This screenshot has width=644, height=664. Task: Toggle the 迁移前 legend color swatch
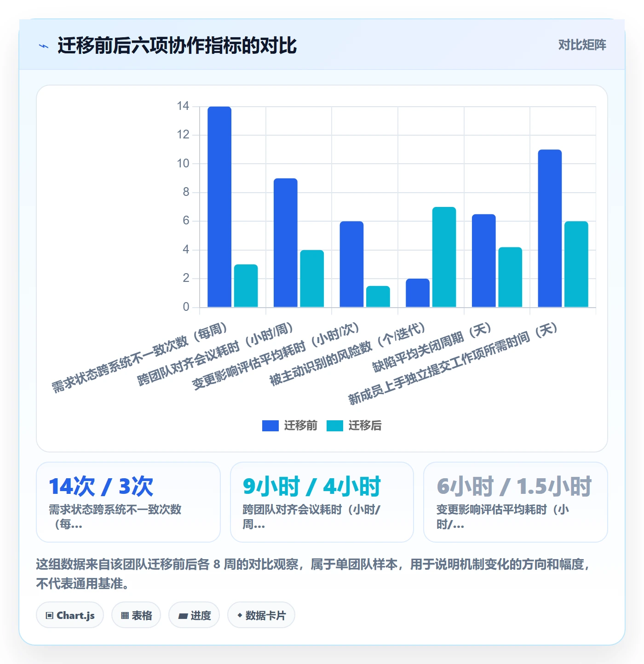pos(270,426)
